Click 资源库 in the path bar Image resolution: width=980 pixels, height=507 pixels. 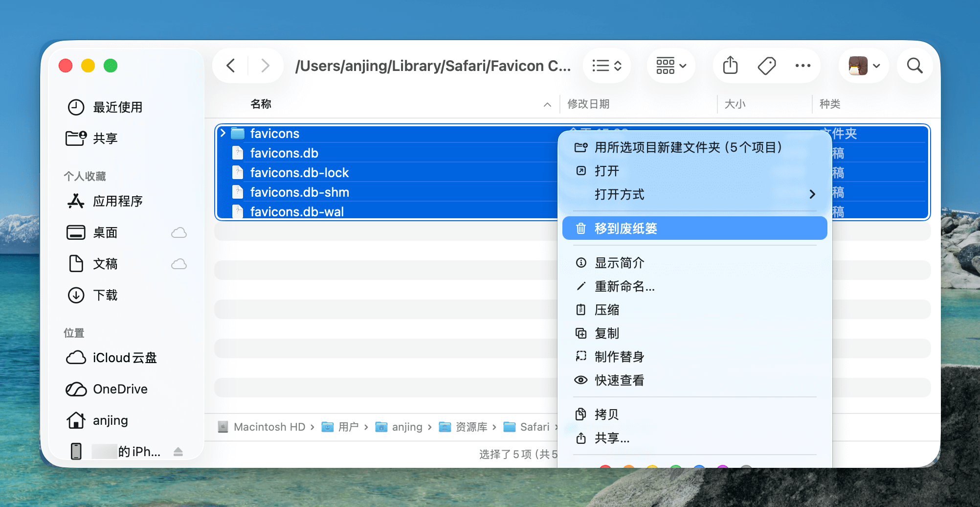(463, 427)
